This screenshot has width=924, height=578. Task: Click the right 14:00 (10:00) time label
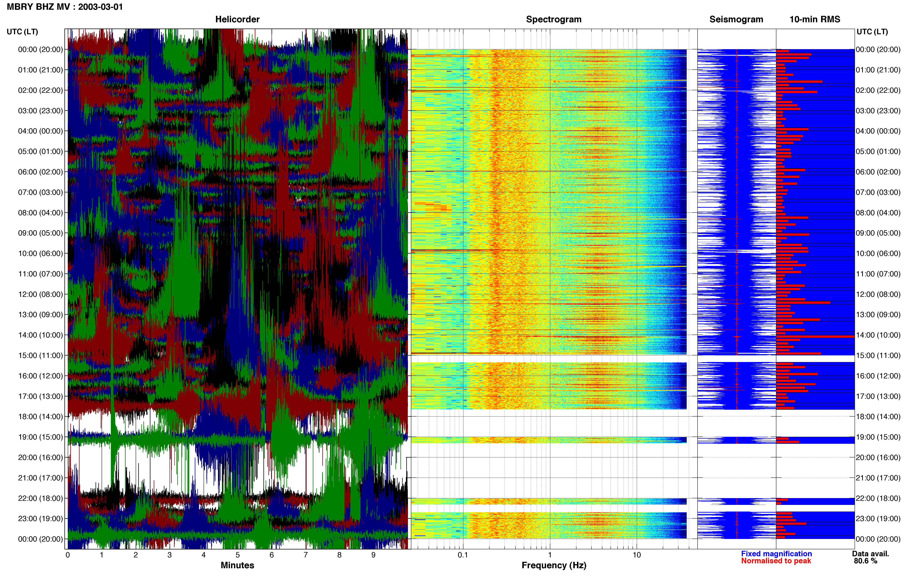(x=878, y=335)
